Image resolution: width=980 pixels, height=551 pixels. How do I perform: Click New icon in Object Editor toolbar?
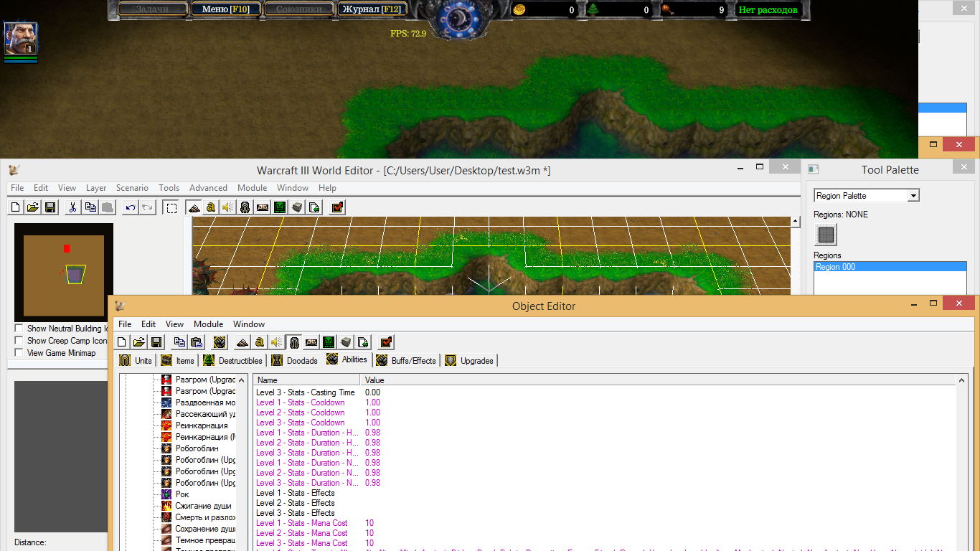[x=122, y=342]
